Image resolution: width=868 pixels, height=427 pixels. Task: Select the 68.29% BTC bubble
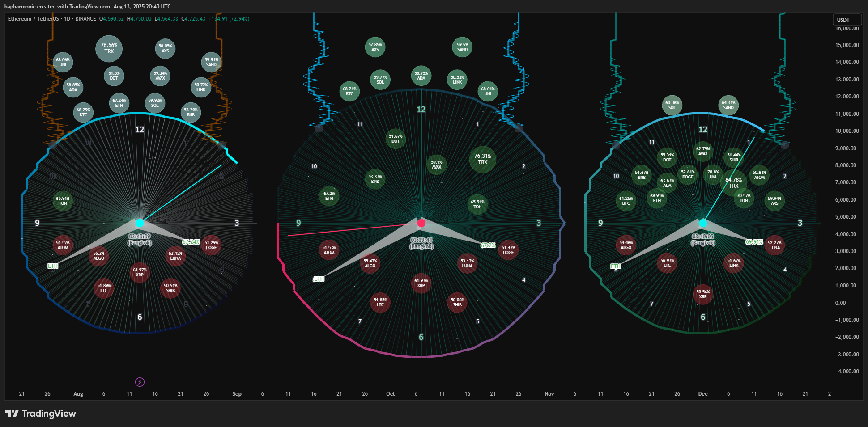(83, 112)
